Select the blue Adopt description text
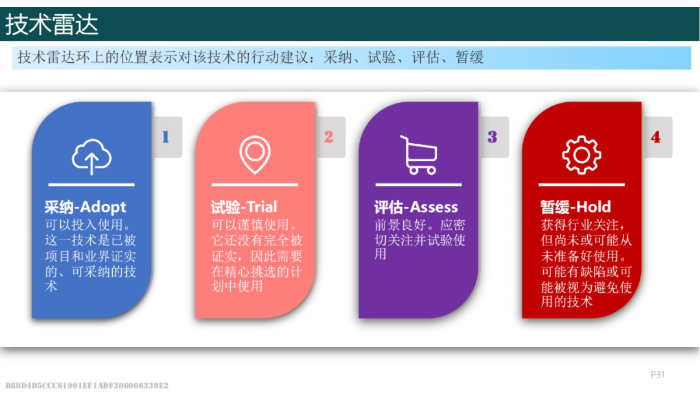 point(90,255)
